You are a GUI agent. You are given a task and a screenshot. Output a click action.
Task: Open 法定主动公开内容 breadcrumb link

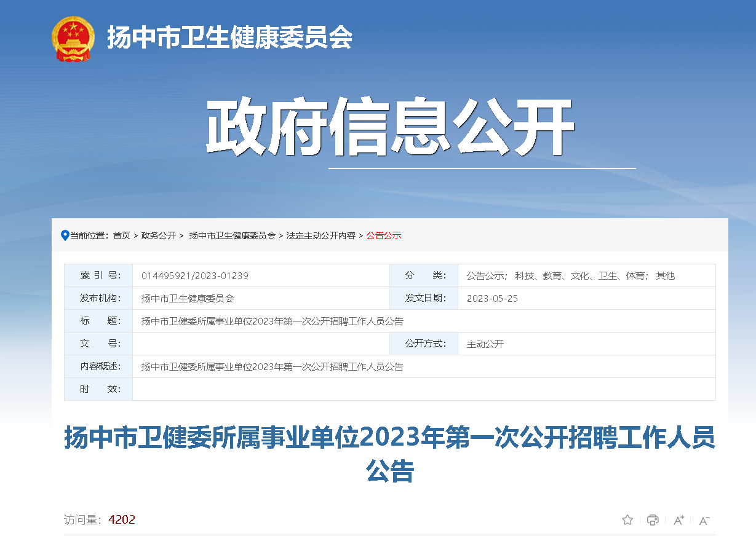tap(320, 235)
